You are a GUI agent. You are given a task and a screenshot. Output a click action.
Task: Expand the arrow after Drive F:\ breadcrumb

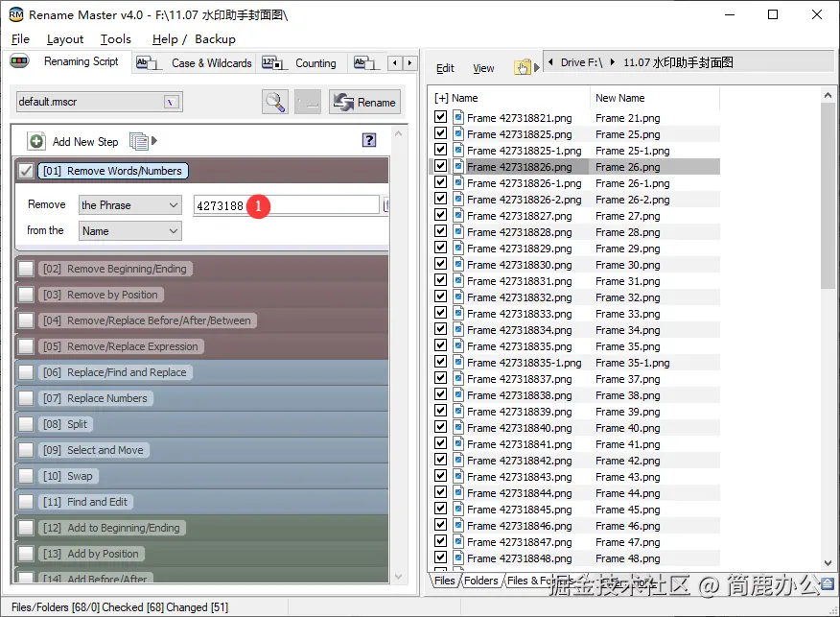(613, 62)
